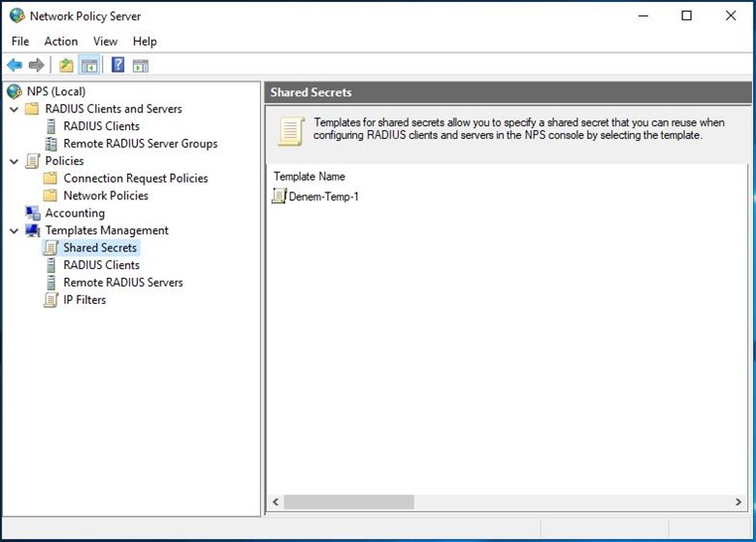
Task: Click the horizontal scrollbar right arrow
Action: (x=739, y=502)
